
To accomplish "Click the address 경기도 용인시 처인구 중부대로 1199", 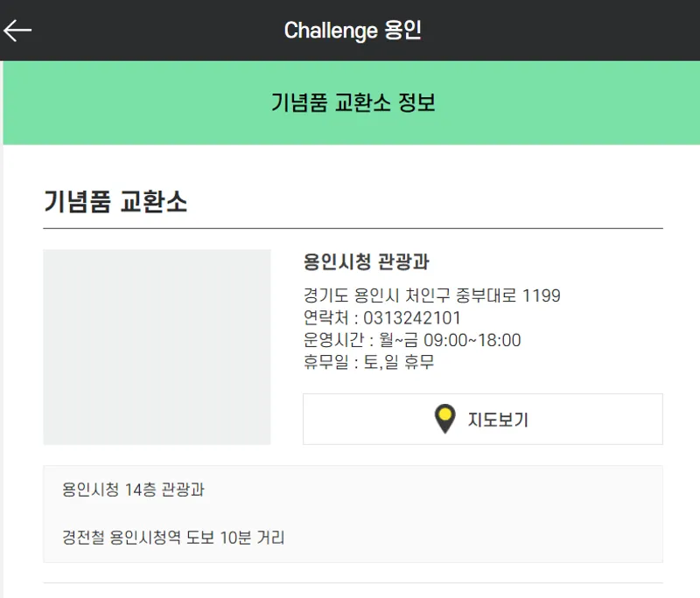I will point(431,296).
